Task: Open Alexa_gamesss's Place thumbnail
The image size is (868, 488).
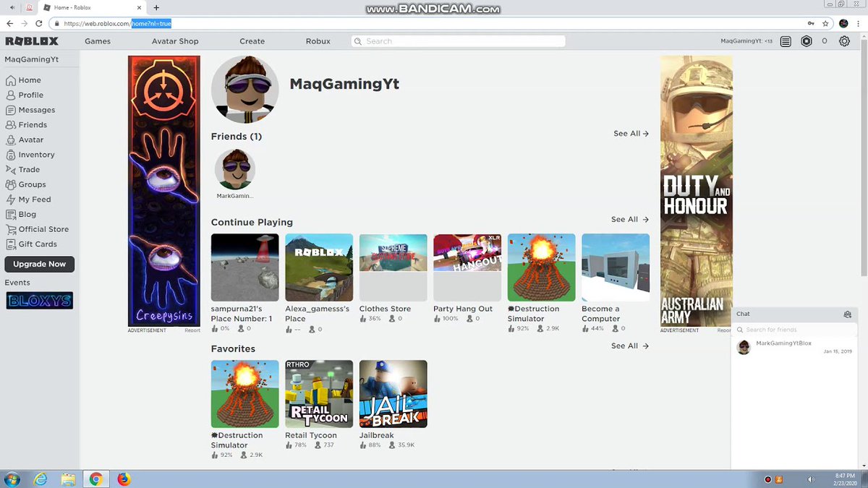Action: [x=319, y=267]
